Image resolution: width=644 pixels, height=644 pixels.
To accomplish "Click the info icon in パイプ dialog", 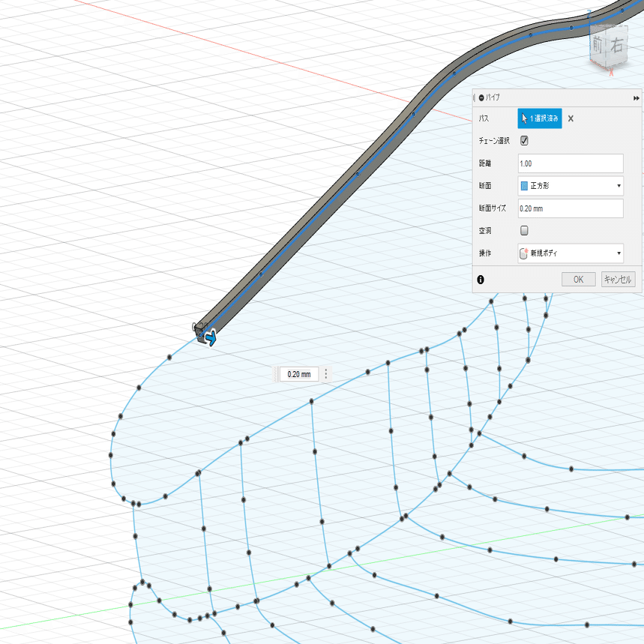I will click(481, 280).
